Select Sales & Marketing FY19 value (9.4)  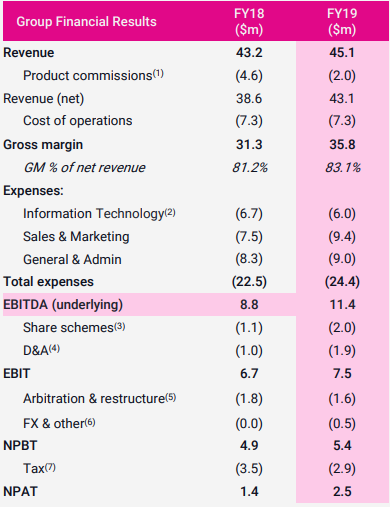(x=342, y=237)
